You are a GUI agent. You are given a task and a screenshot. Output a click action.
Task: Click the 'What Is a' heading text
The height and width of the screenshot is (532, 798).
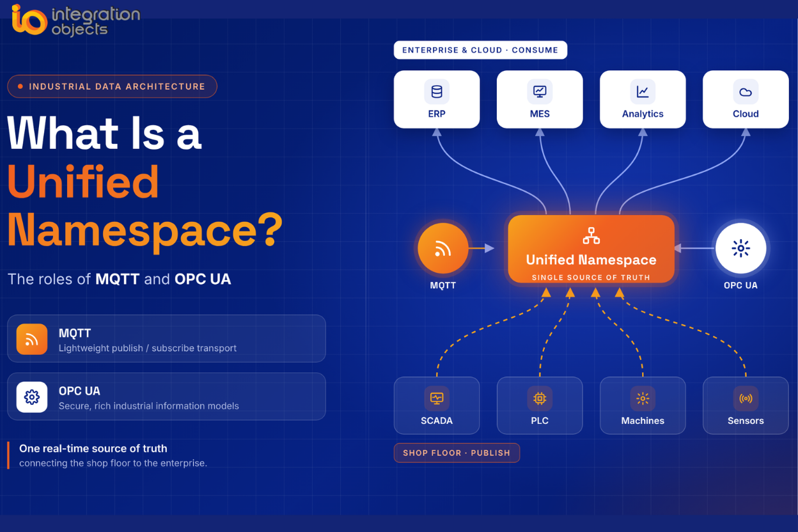[105, 133]
